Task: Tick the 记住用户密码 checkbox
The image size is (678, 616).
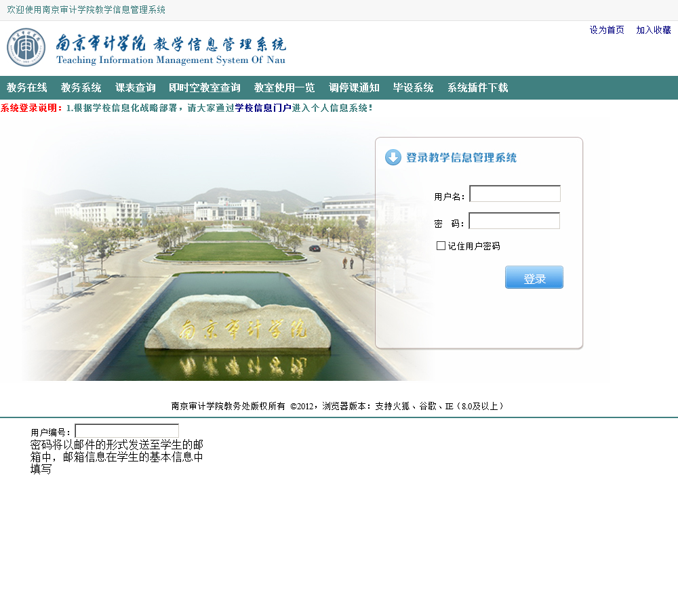Action: tap(441, 246)
